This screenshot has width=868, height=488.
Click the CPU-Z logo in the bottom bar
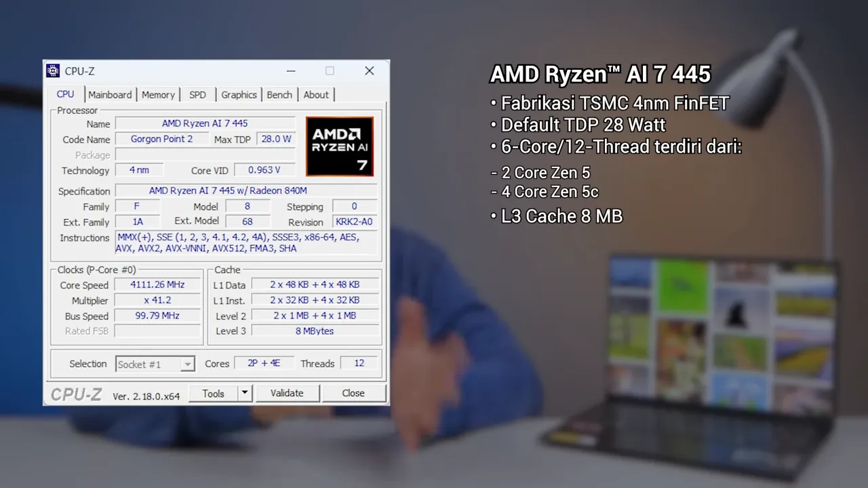click(75, 393)
